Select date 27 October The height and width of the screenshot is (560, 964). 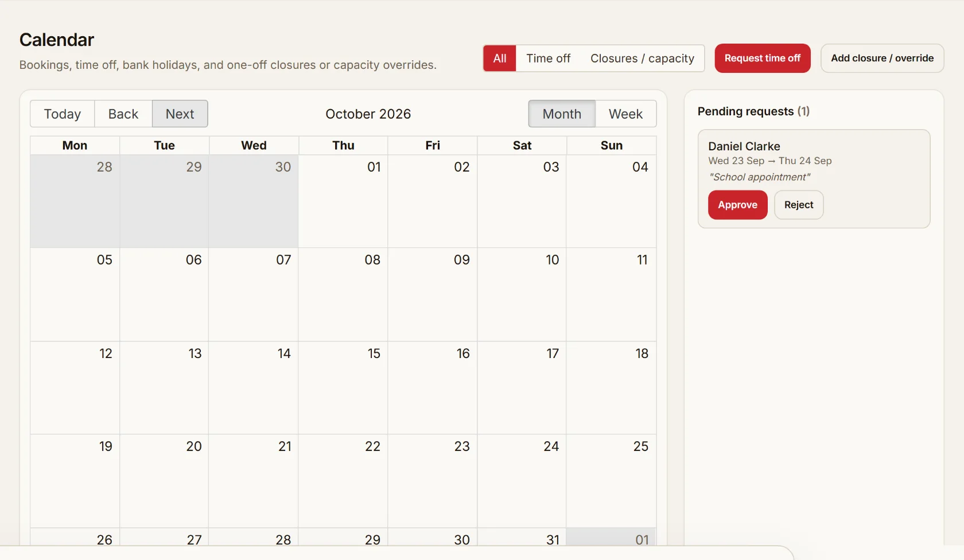coord(195,539)
